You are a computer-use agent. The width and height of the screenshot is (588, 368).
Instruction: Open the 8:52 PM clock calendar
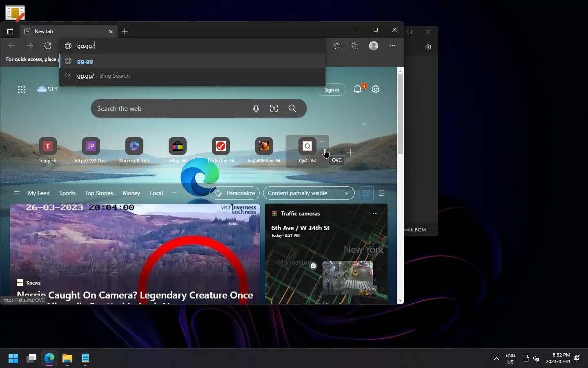558,358
